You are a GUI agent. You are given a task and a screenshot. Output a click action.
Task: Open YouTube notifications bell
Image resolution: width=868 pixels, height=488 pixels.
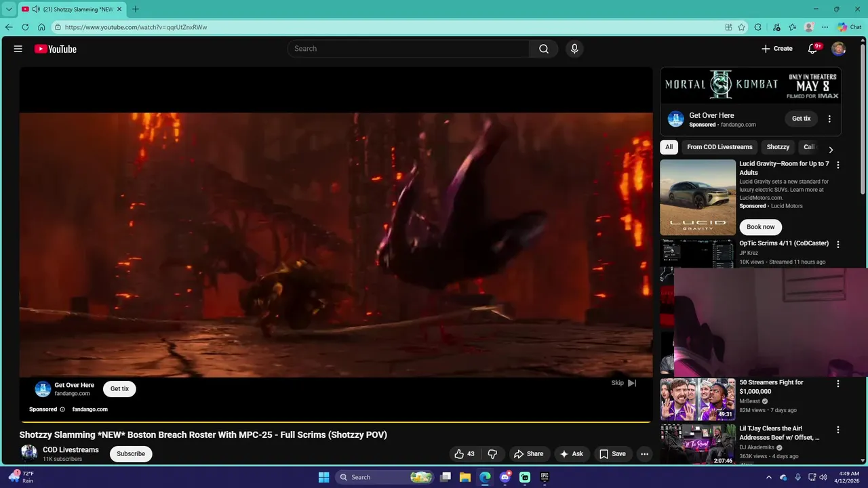point(812,49)
